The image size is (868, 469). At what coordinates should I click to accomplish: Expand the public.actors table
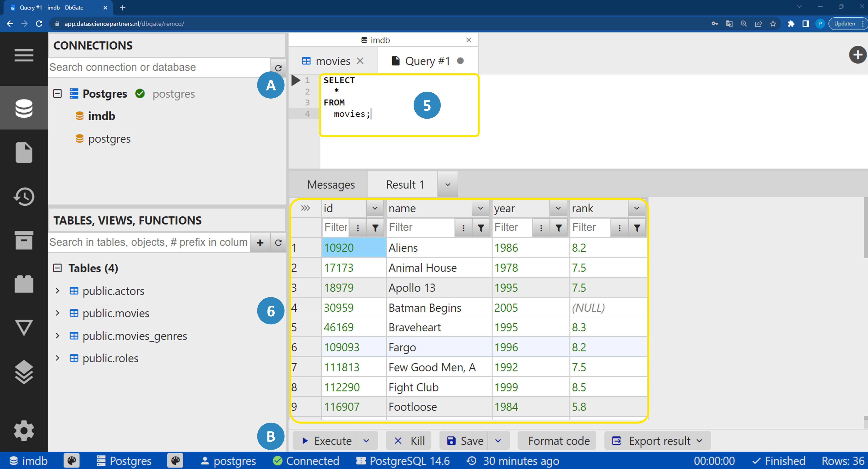[x=58, y=291]
